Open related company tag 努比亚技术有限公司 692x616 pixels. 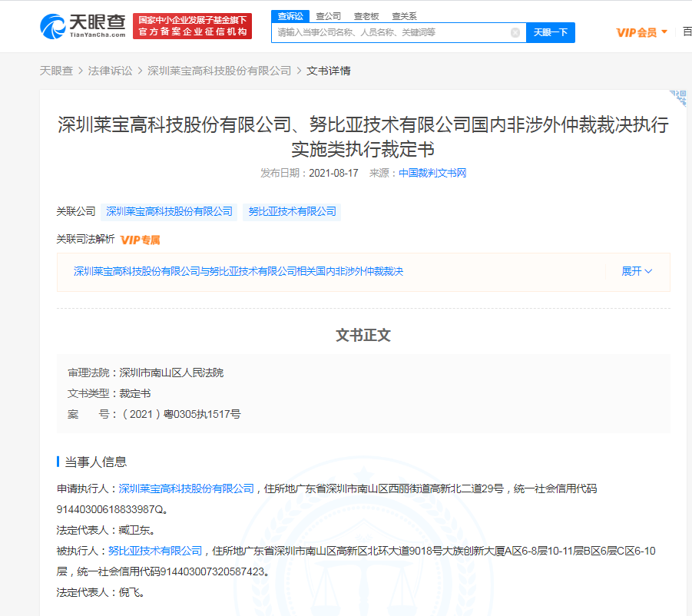[x=292, y=212]
